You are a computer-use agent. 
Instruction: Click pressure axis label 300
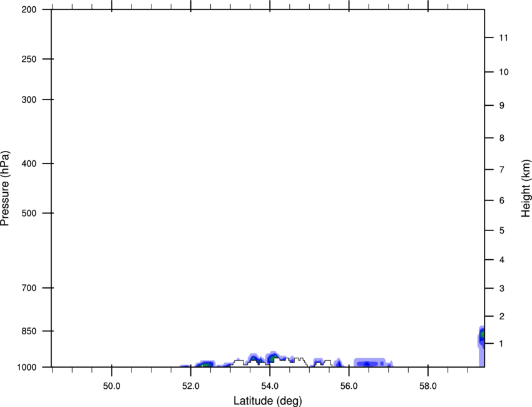[29, 100]
